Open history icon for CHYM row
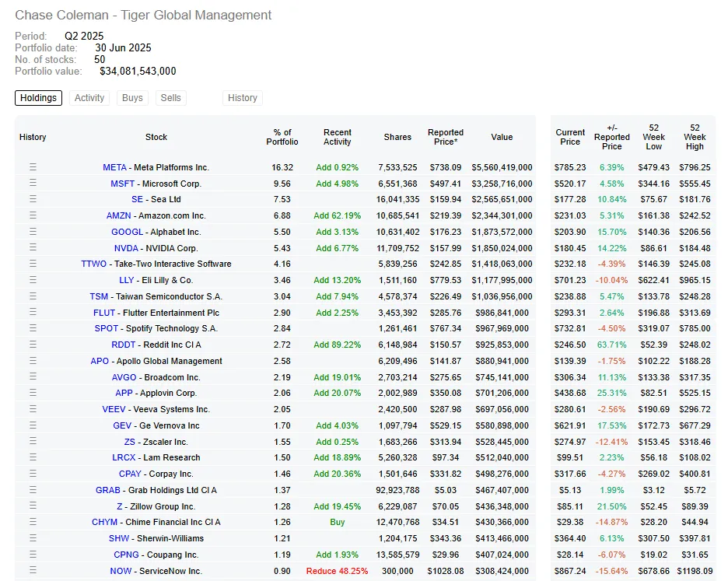This screenshot has height=581, width=728. 33,522
